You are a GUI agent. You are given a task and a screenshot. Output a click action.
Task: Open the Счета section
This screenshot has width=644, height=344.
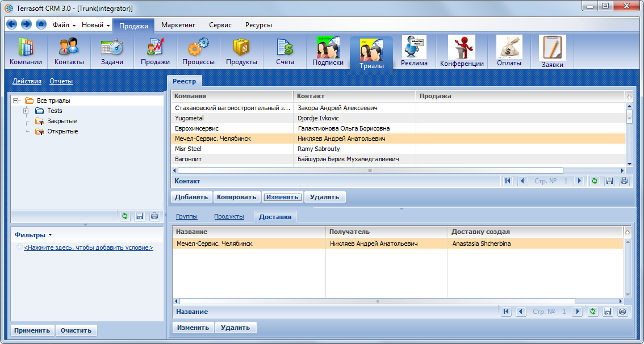pyautogui.click(x=285, y=52)
